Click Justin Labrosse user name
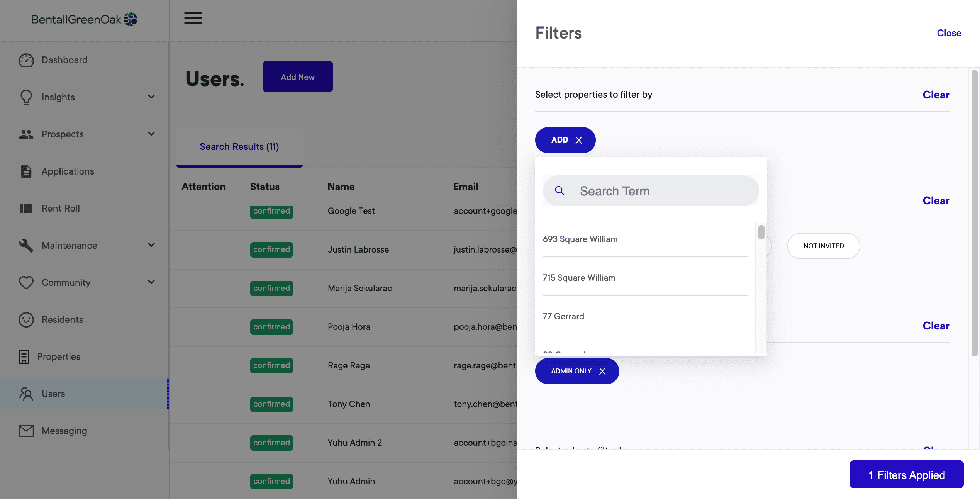Viewport: 980px width, 499px height. 358,250
